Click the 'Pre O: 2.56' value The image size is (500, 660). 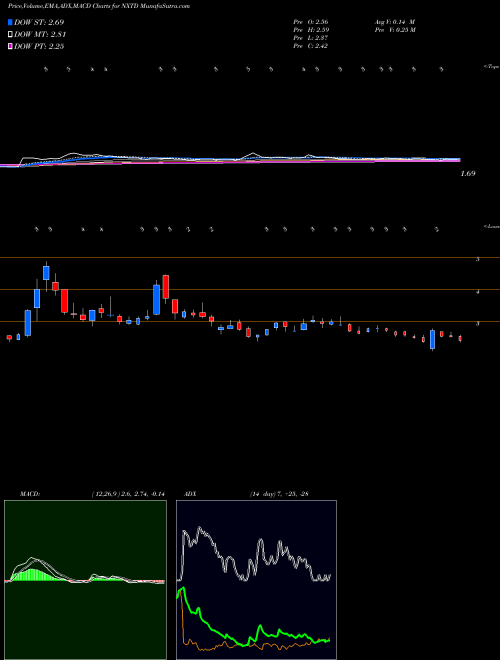(311, 21)
